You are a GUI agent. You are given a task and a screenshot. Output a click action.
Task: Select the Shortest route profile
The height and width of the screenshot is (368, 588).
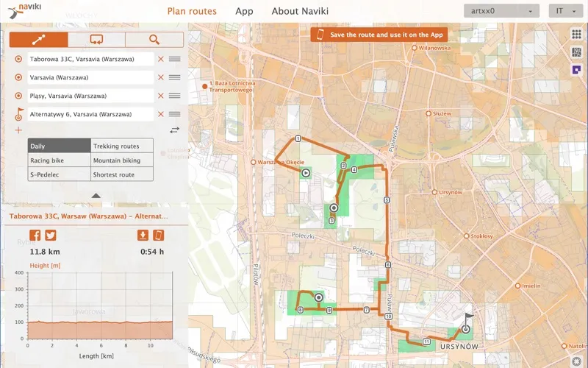(122, 174)
